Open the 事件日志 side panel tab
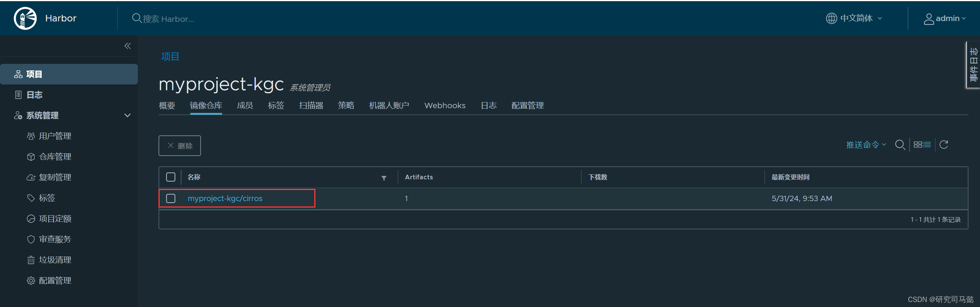This screenshot has width=980, height=307. 973,65
